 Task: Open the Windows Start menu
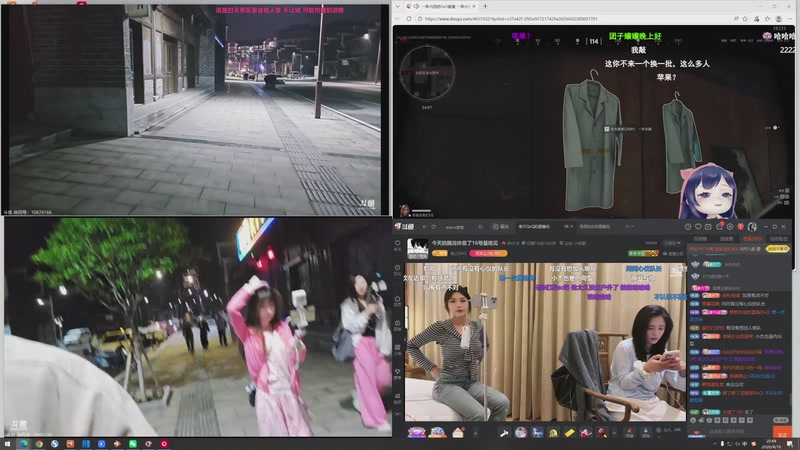[x=7, y=444]
